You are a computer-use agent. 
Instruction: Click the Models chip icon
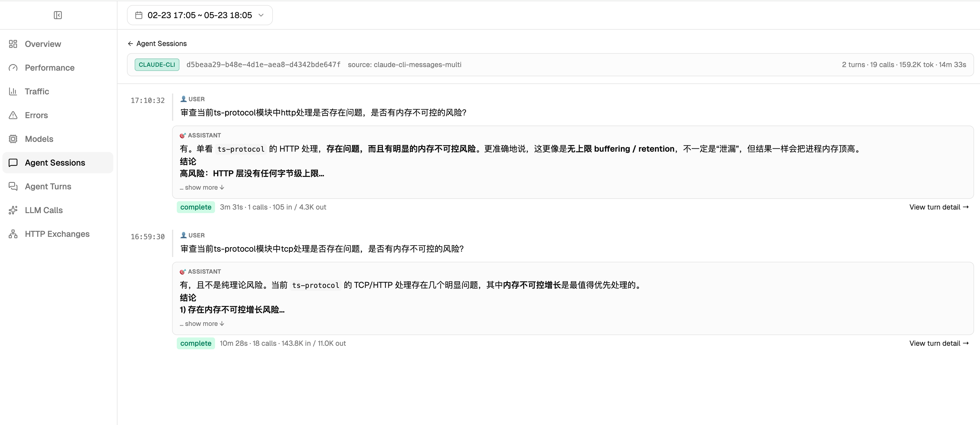[13, 139]
